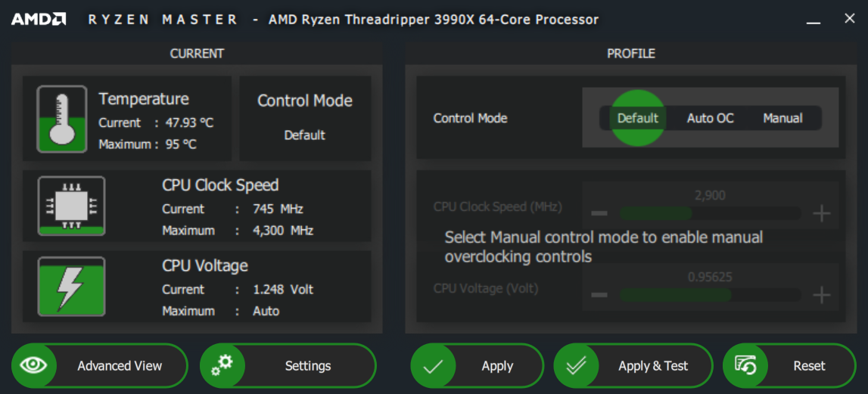Increase CPU Clock Speed with plus button
868x394 pixels.
tap(822, 213)
